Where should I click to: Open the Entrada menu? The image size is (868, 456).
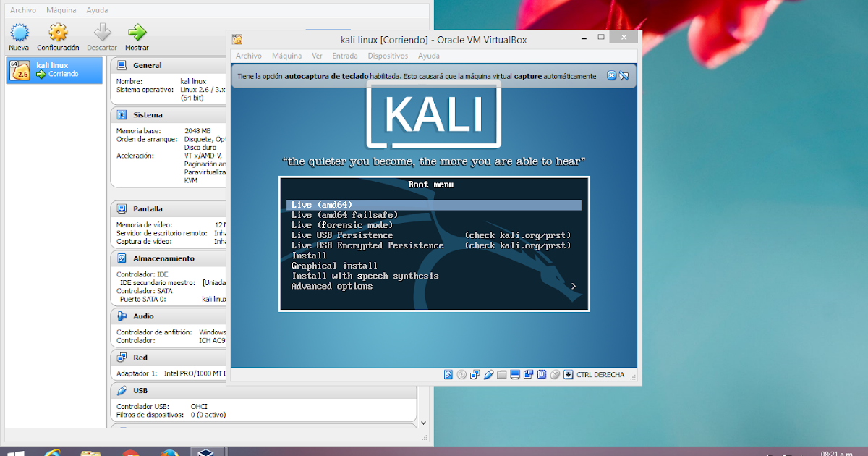coord(345,56)
